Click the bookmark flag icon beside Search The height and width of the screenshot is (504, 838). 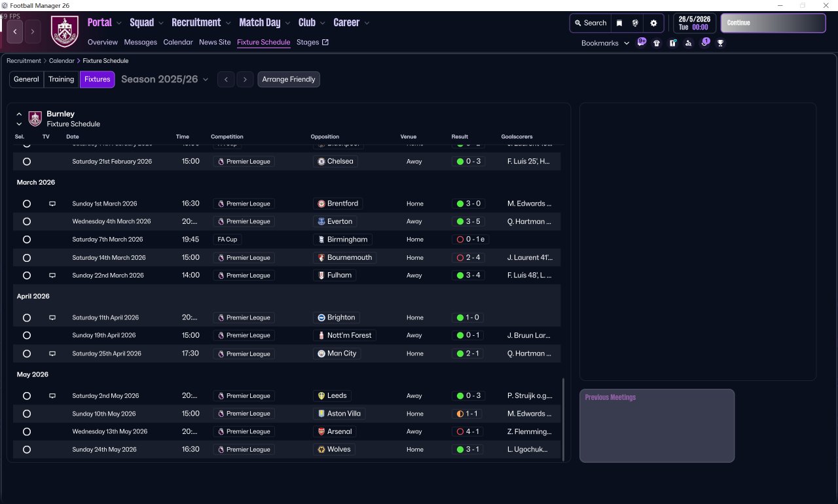[619, 23]
